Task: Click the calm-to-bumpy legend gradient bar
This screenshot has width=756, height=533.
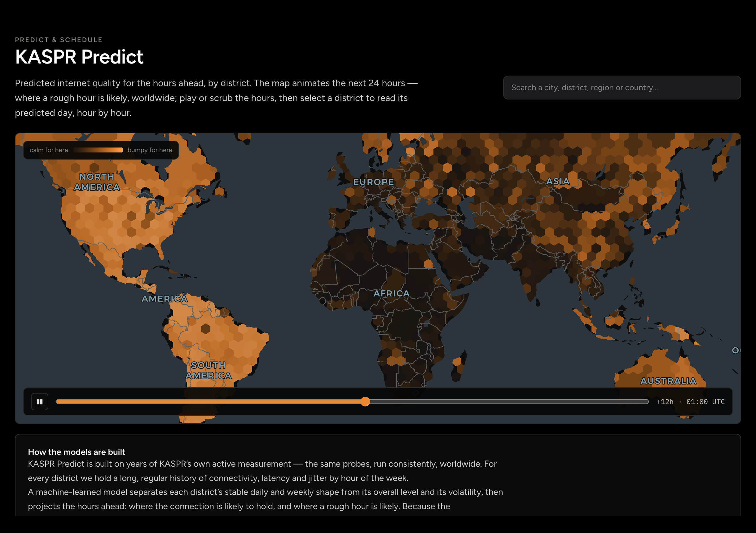Action: pos(98,150)
